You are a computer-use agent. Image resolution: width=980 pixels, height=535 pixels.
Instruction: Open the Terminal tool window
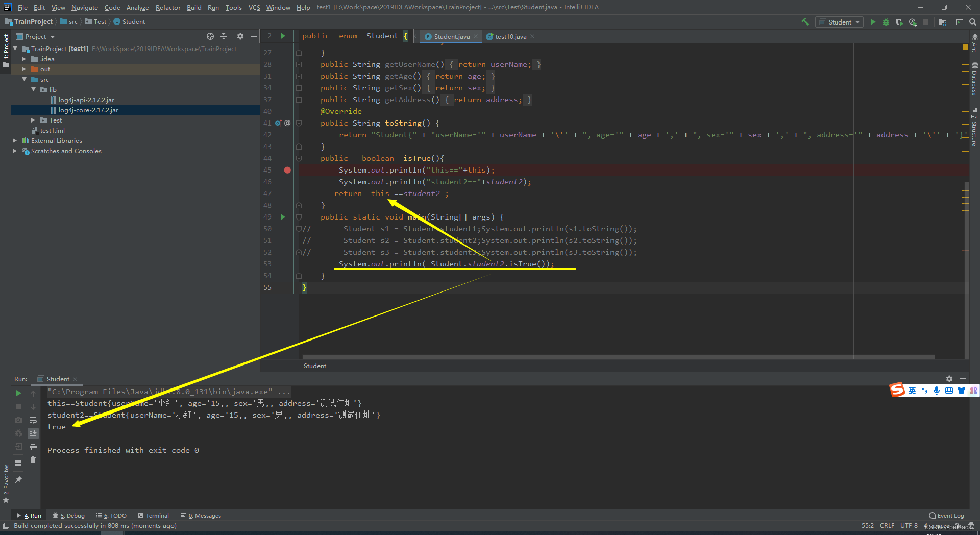153,516
